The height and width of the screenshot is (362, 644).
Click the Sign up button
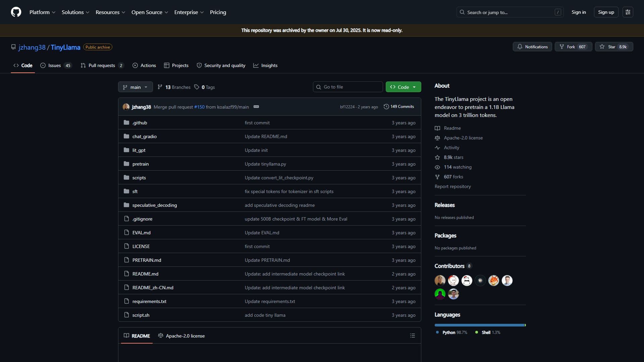[x=606, y=12]
